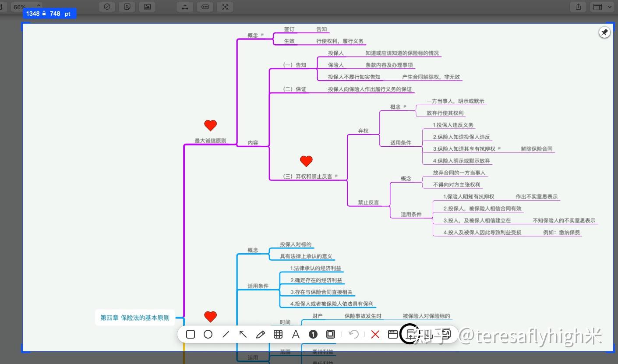This screenshot has width=618, height=364.
Task: Select the arrow annotation tool
Action: [x=243, y=334]
